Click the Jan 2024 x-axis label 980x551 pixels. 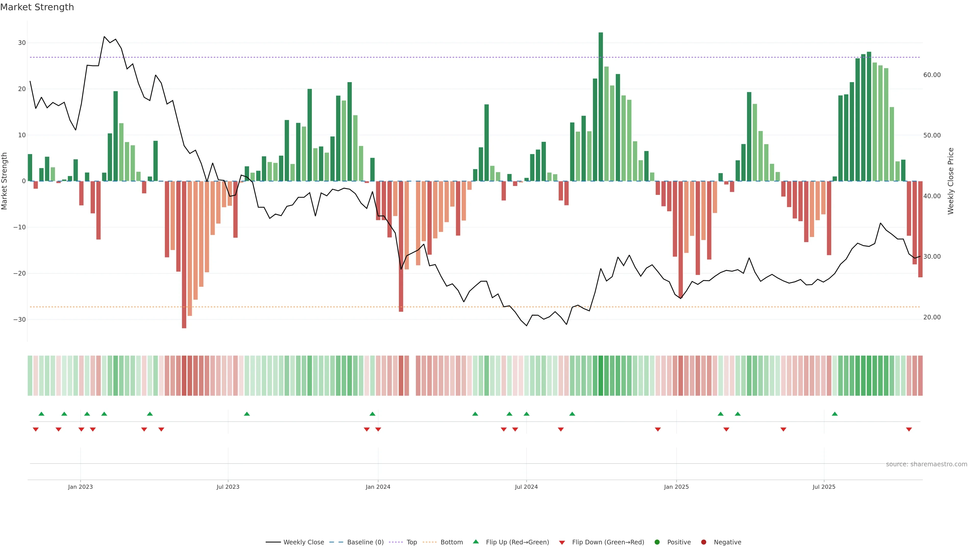click(x=378, y=487)
